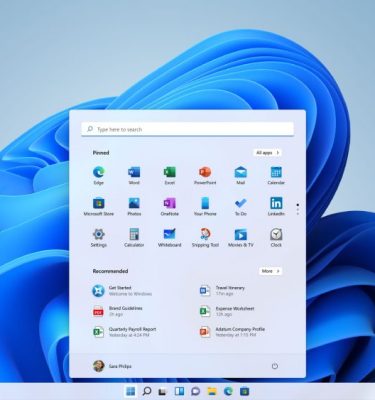Open the Calendar app
Viewport: 375px width, 400px height.
[x=276, y=176]
